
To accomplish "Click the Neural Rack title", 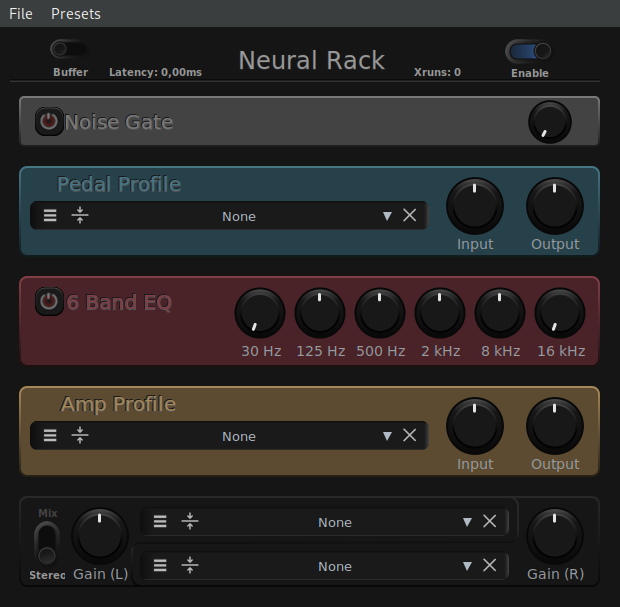I will click(312, 60).
